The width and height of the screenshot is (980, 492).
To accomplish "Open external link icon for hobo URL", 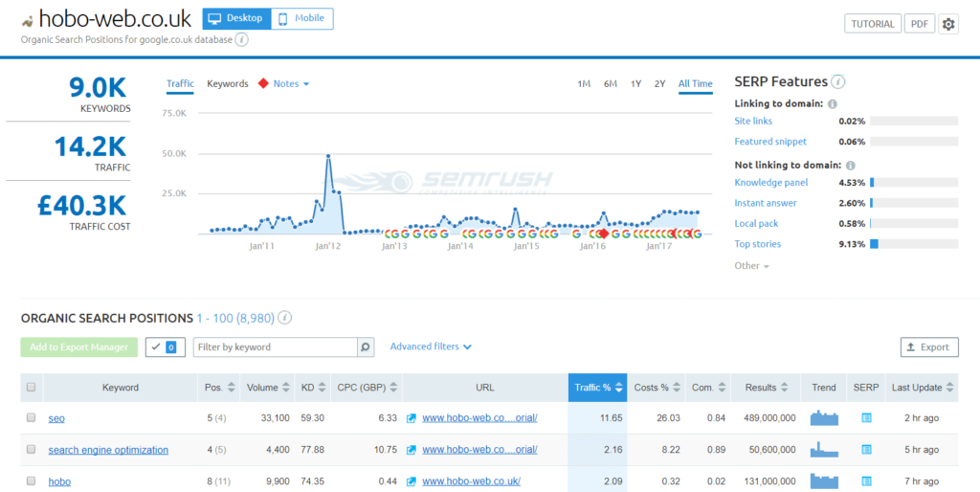I will (412, 481).
